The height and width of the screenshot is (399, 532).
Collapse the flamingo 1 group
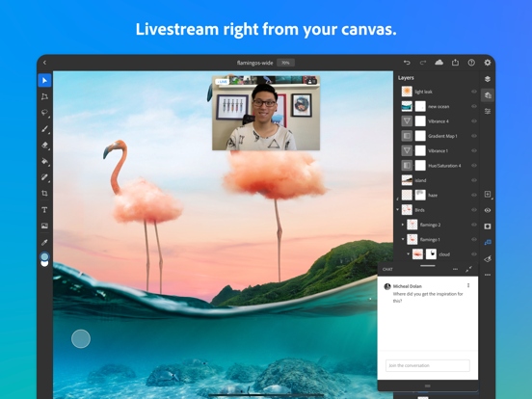pyautogui.click(x=403, y=239)
